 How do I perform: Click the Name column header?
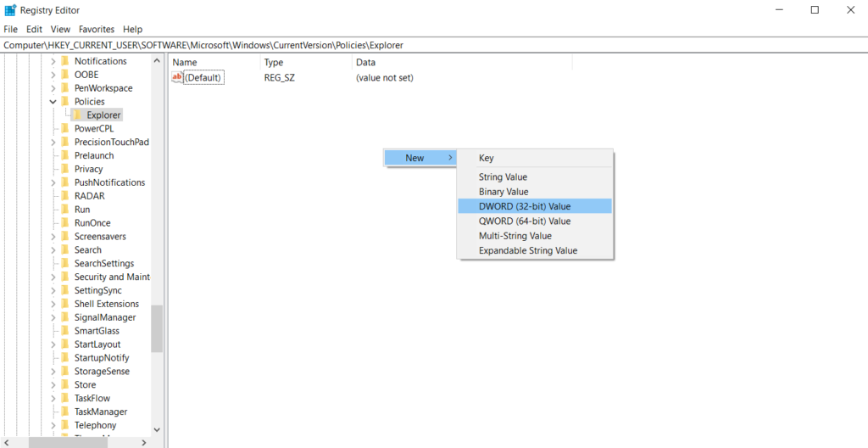click(x=214, y=63)
